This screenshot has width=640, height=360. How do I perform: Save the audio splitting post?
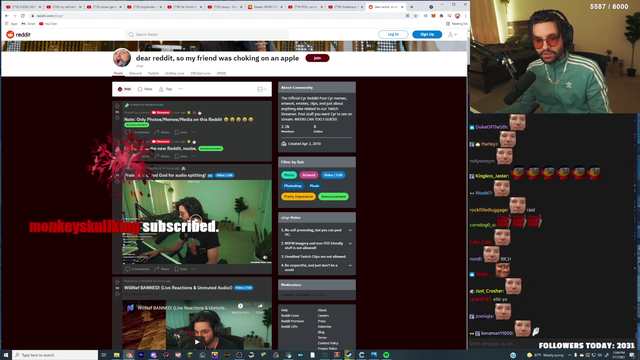[x=181, y=269]
